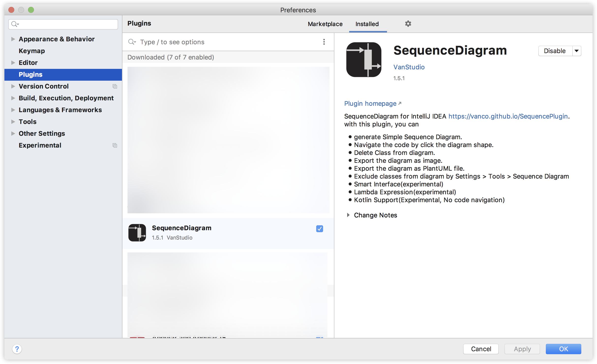Expand the Editor settings node
This screenshot has height=364, width=597.
[13, 63]
